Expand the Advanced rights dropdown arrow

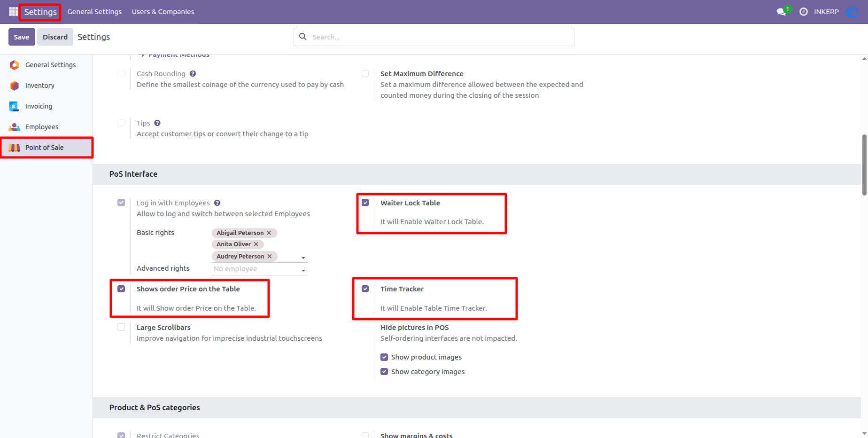pos(303,270)
